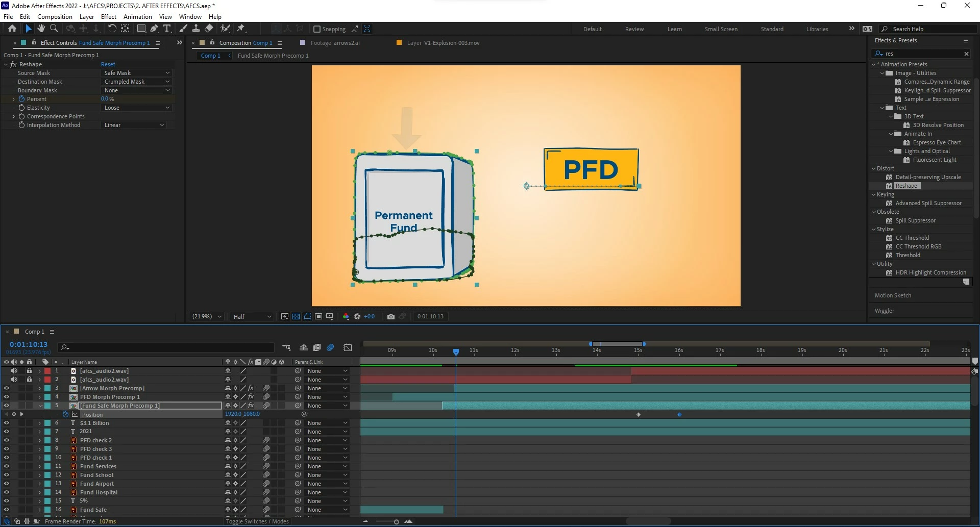Select the Brush tool

pyautogui.click(x=183, y=29)
